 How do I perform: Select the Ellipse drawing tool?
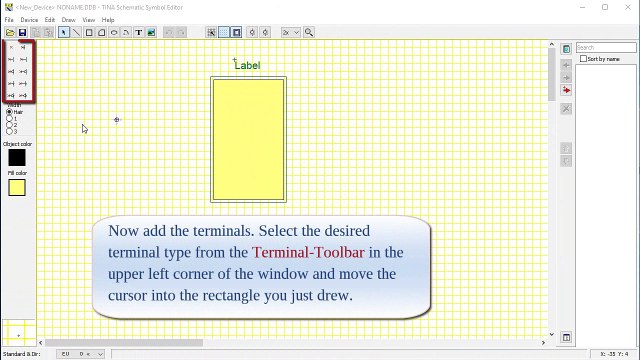[x=114, y=32]
